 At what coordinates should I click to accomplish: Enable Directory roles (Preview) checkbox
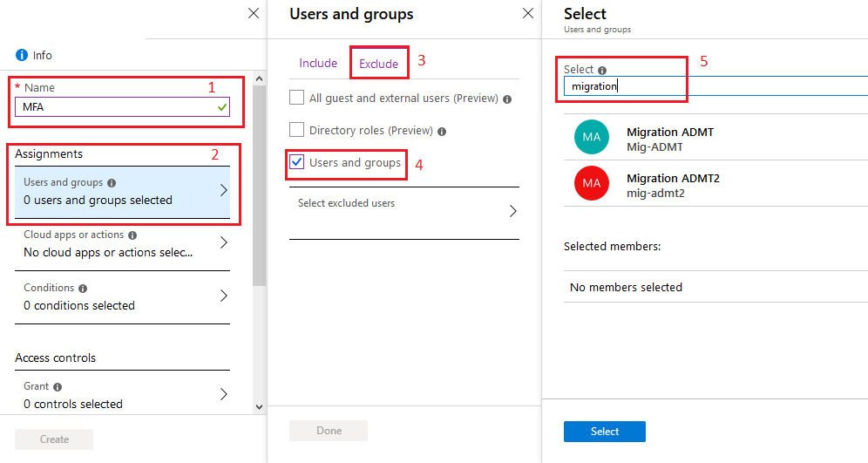pos(296,130)
